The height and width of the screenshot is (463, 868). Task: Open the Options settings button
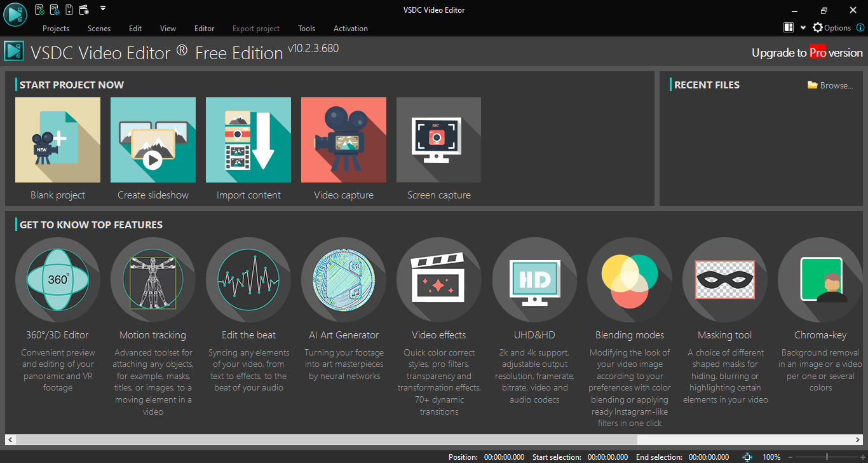(831, 28)
